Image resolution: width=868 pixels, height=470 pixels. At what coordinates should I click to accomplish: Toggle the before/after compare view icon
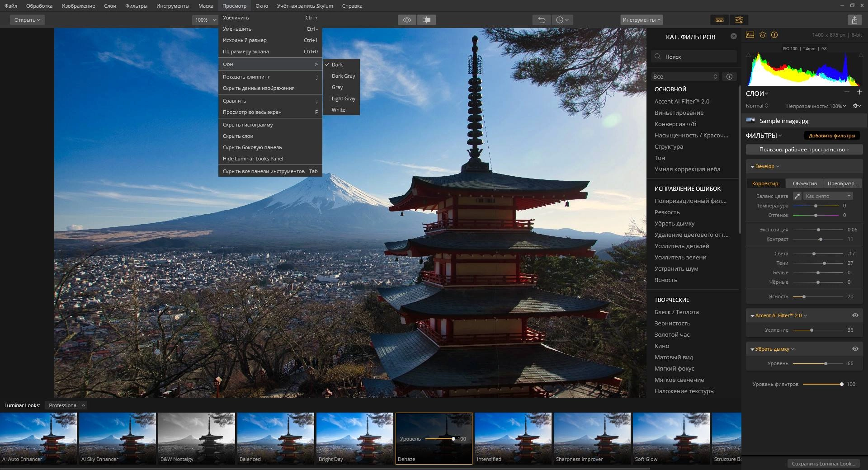pyautogui.click(x=426, y=20)
